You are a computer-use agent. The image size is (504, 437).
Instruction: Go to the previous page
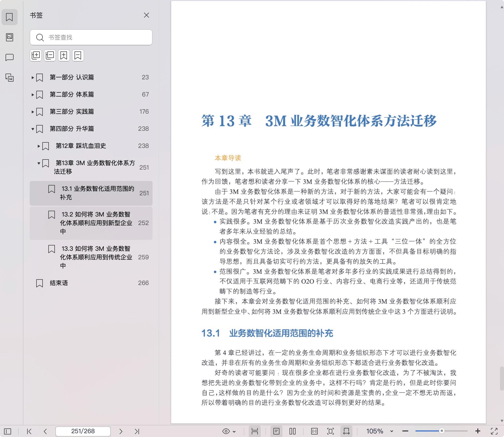pyautogui.click(x=45, y=431)
